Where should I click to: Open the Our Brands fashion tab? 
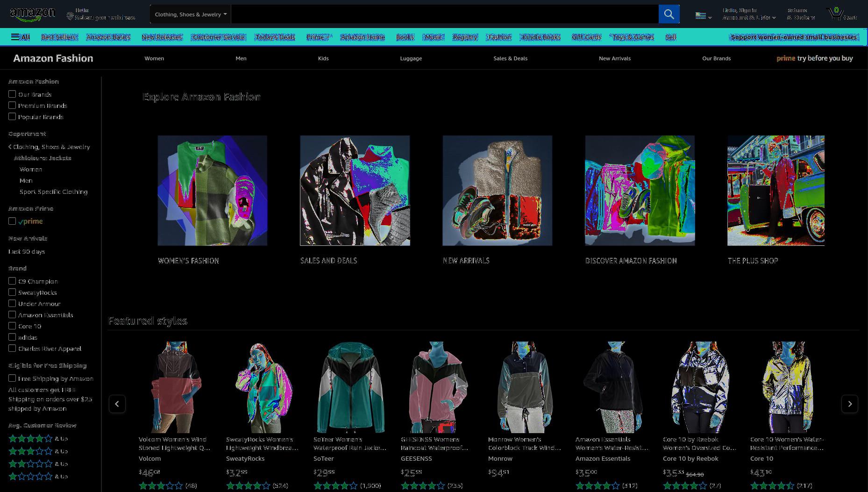point(716,58)
